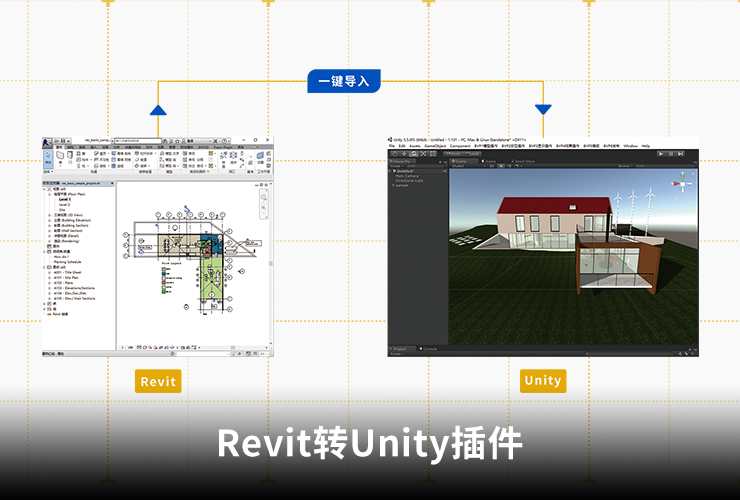This screenshot has height=500, width=740.
Task: Select sheet A102 - Plans
Action: point(63,283)
